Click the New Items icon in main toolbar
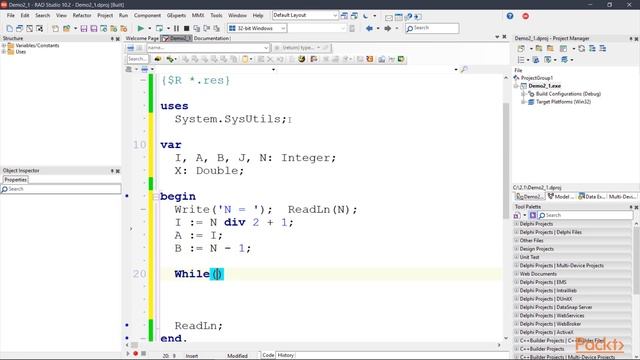640x360 pixels. coord(55,28)
